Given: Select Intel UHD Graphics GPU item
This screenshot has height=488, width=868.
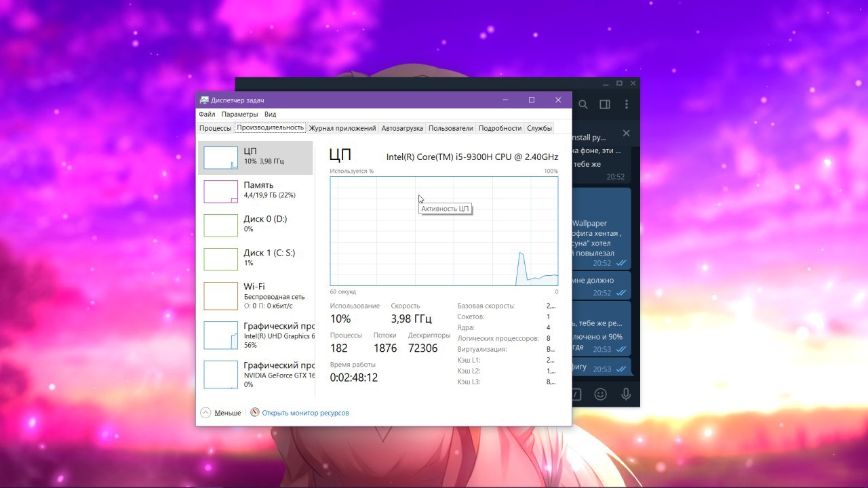Looking at the screenshot, I should [x=256, y=335].
